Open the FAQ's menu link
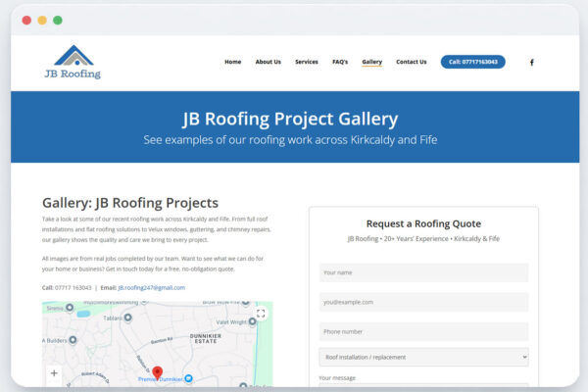Screen dimensions: 588x392 pos(339,62)
